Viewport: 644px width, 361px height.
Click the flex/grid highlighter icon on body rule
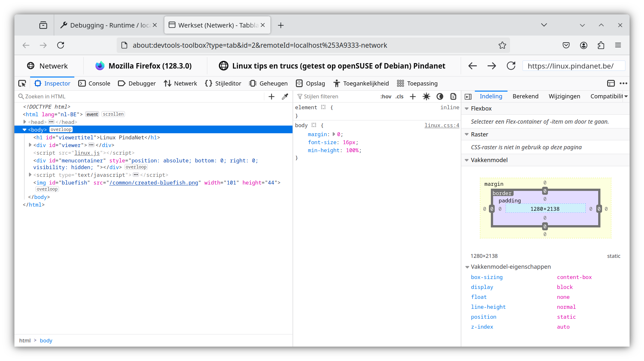pos(314,125)
